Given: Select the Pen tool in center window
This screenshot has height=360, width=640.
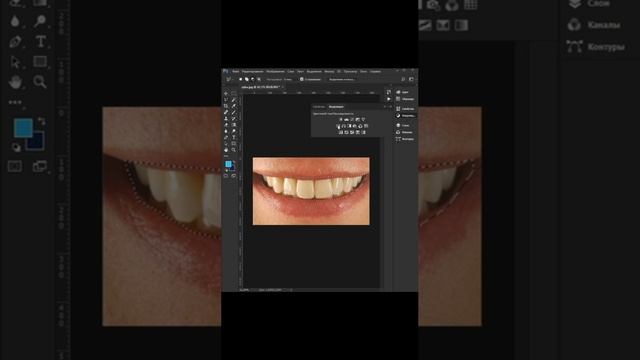Looking at the screenshot, I should click(226, 137).
